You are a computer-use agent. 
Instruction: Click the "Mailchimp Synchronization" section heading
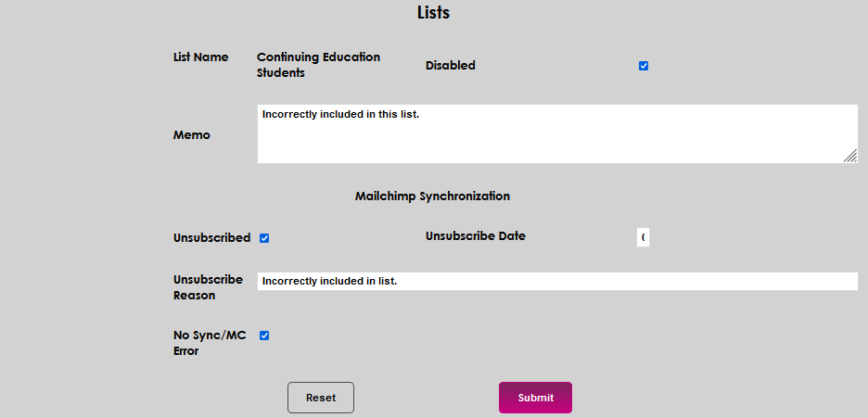point(432,196)
